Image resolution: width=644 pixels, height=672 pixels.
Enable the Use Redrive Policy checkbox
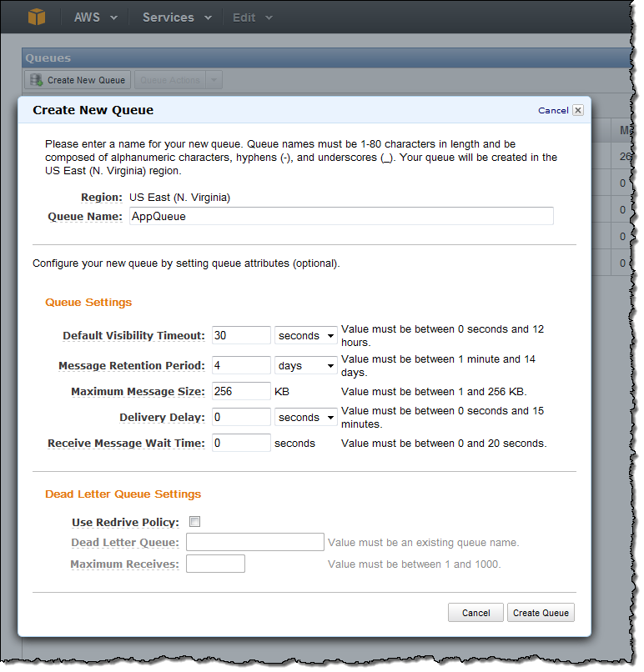pos(194,522)
